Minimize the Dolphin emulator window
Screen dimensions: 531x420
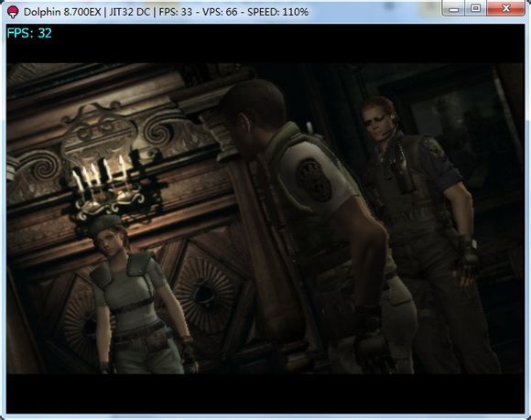(453, 9)
